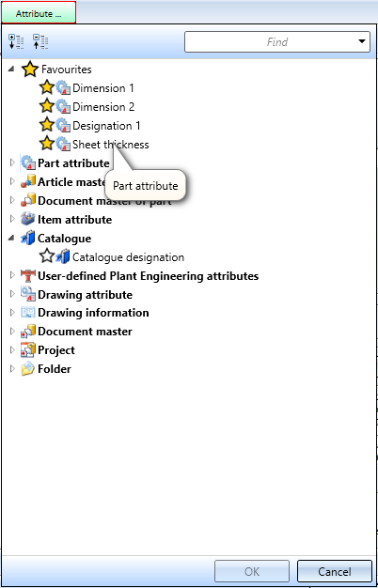Expand the Drawing attribute node
This screenshot has width=378, height=588.
[x=12, y=294]
